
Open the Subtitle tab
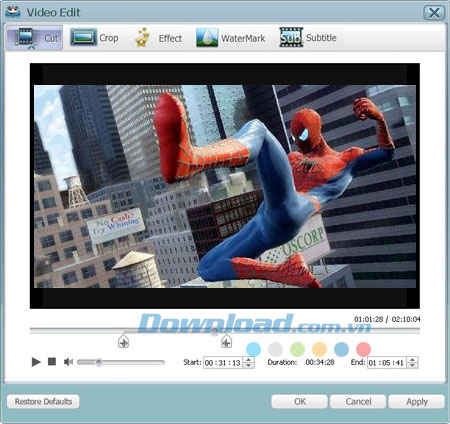[x=308, y=38]
